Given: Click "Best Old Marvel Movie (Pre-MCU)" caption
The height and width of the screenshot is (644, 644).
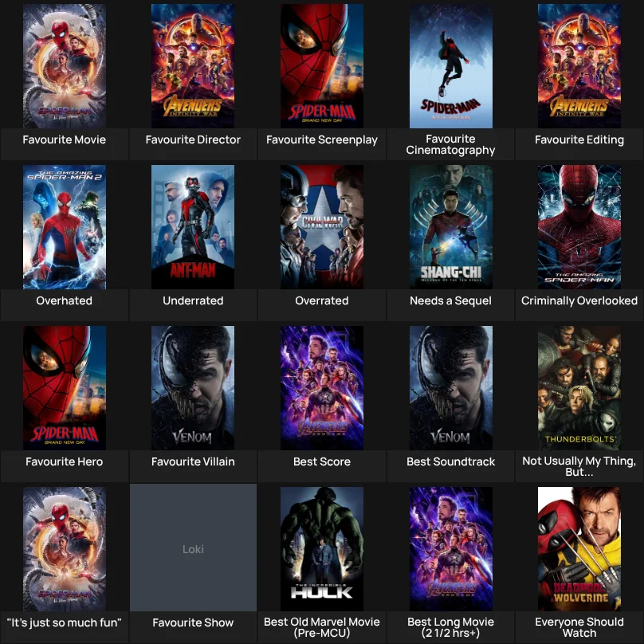Looking at the screenshot, I should [322, 627].
